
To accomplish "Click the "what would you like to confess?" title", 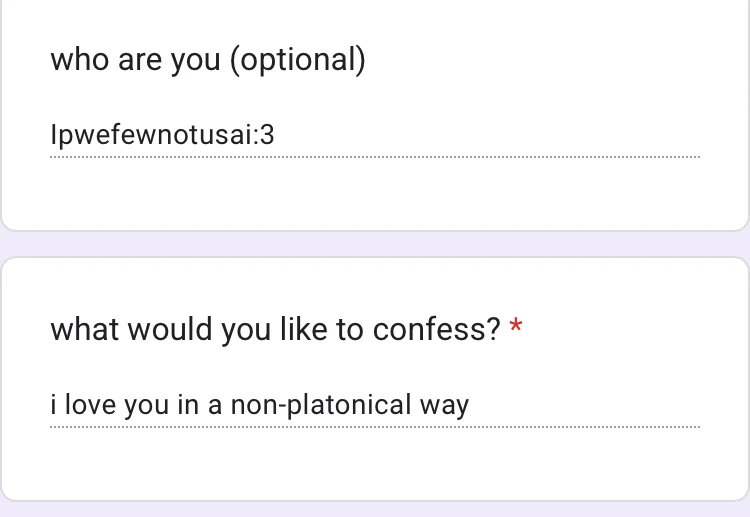I will [275, 330].
